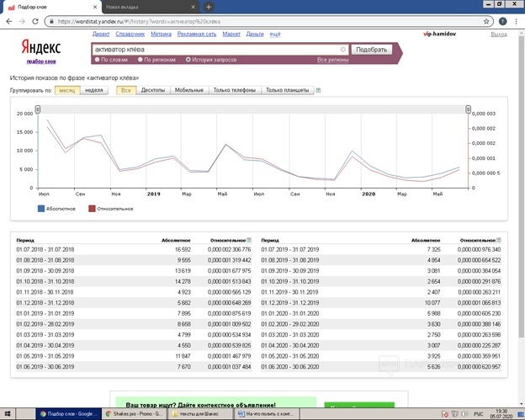525x420 pixels.
Task: Select the 'По регионам' radio option
Action: click(139, 60)
